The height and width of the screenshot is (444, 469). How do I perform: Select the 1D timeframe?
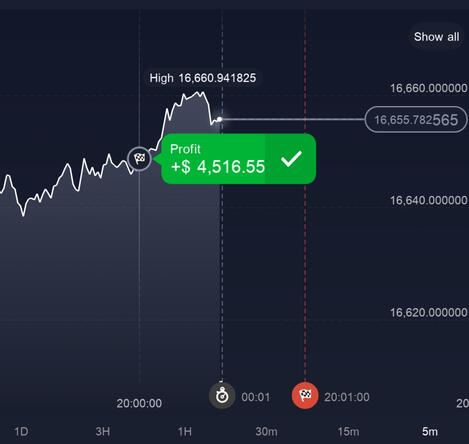point(21,432)
